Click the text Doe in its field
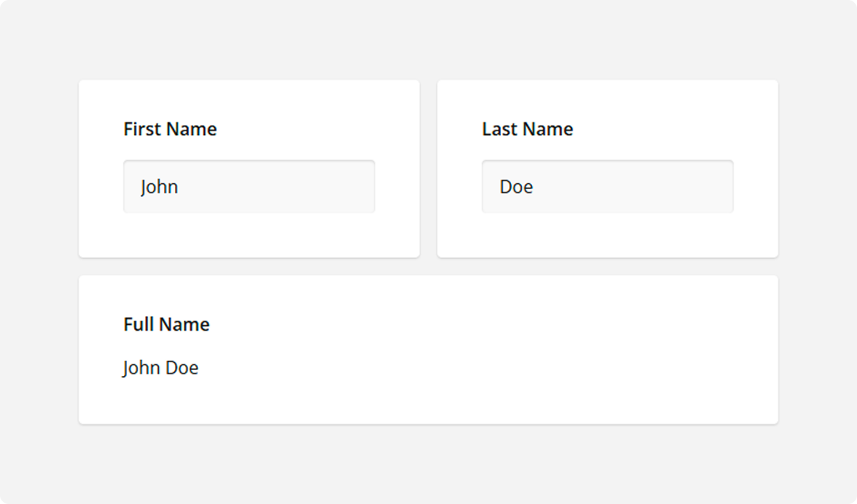 point(516,187)
